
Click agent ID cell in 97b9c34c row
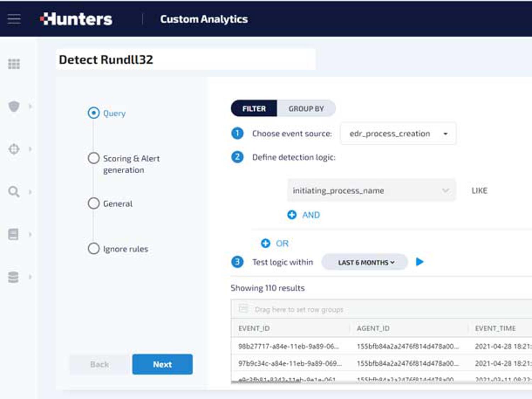coord(408,364)
